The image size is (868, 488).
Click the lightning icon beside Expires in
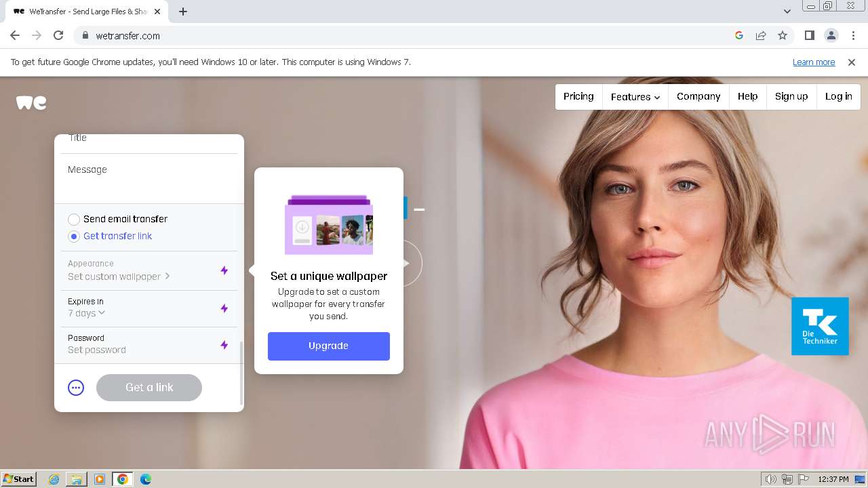[x=224, y=308]
